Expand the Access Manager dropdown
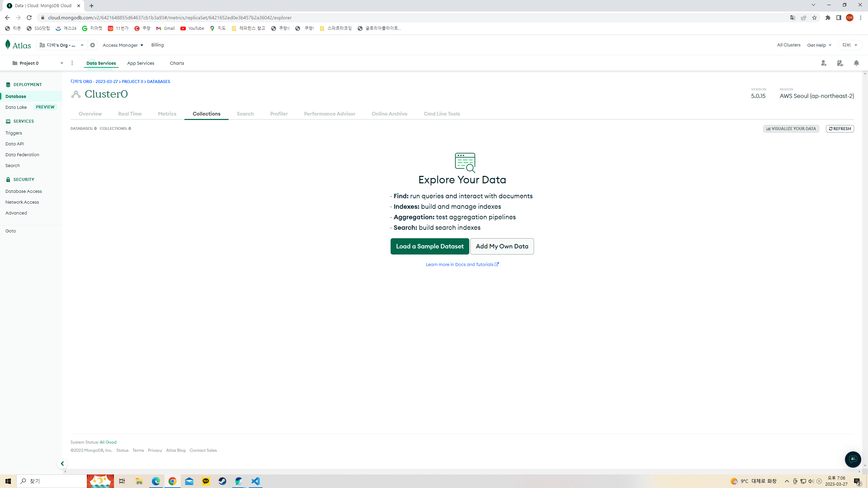Image resolution: width=868 pixels, height=488 pixels. click(x=123, y=45)
